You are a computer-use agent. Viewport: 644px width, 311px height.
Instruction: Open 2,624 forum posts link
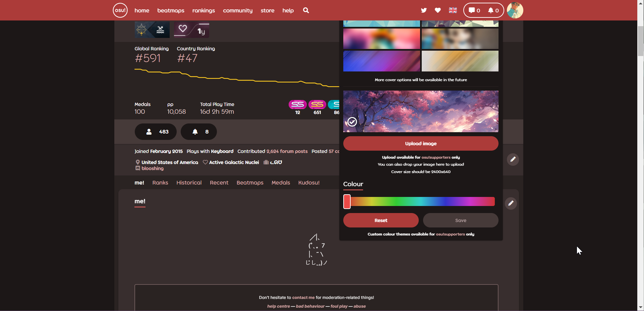click(x=287, y=151)
